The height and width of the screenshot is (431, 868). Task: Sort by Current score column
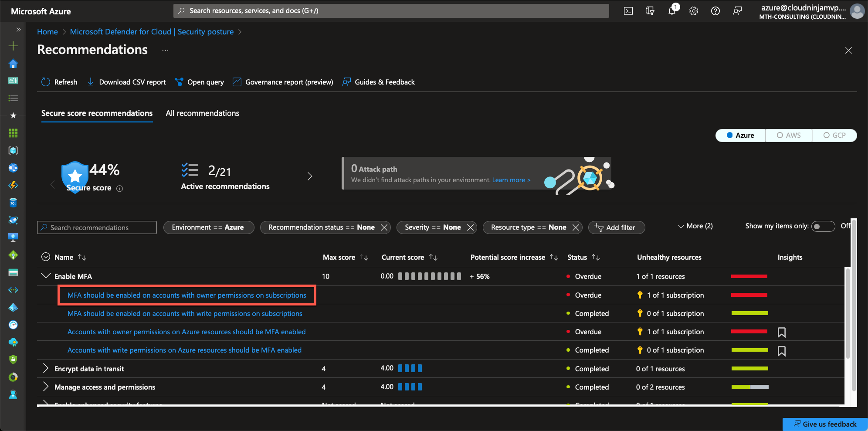pos(433,257)
